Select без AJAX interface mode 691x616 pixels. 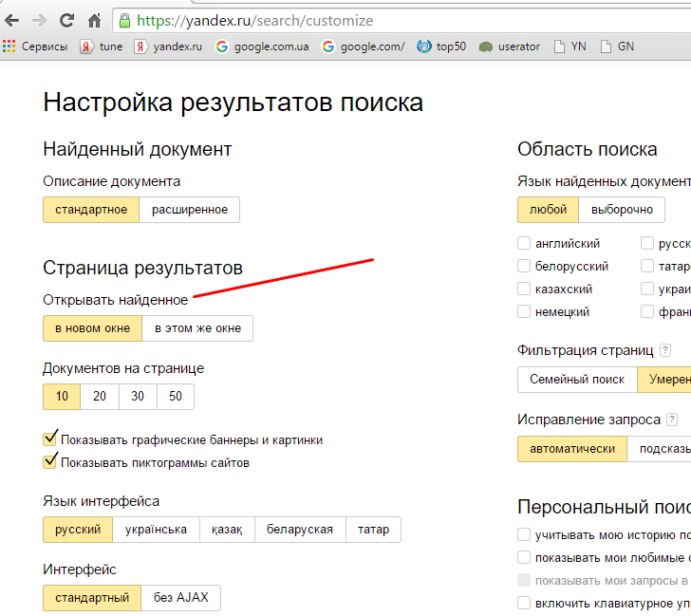(180, 598)
